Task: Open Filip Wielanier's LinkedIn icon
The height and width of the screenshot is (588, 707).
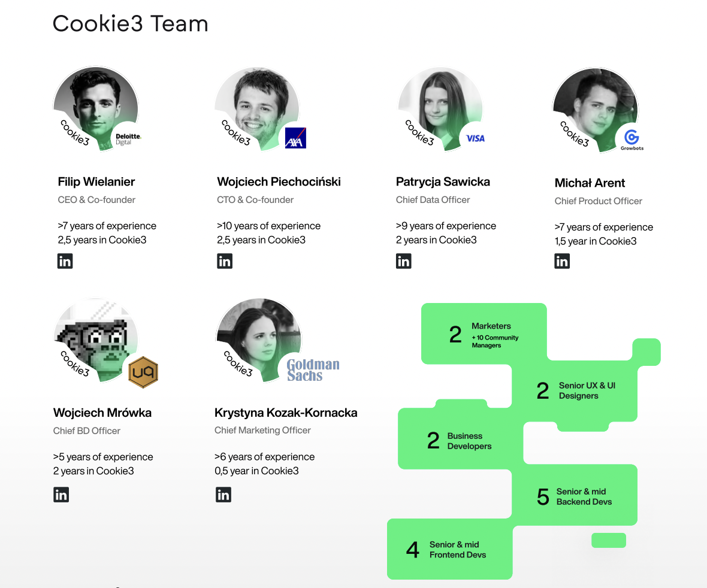Action: point(65,261)
